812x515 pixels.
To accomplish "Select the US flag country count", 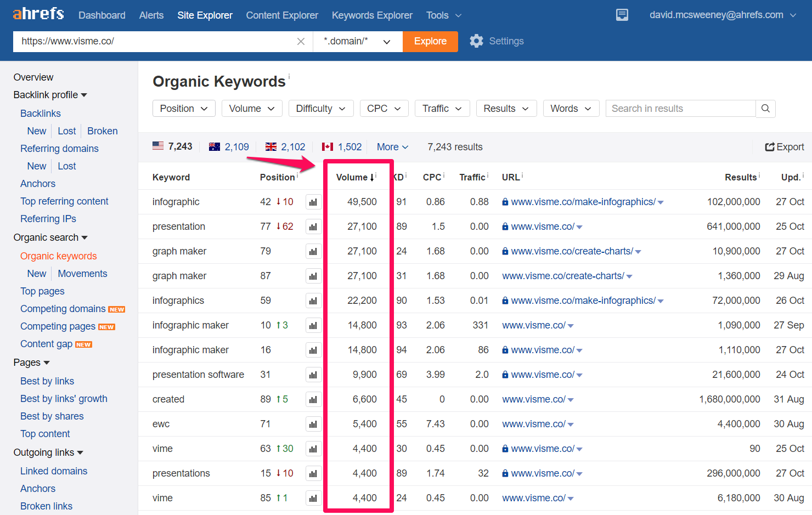I will (x=172, y=146).
